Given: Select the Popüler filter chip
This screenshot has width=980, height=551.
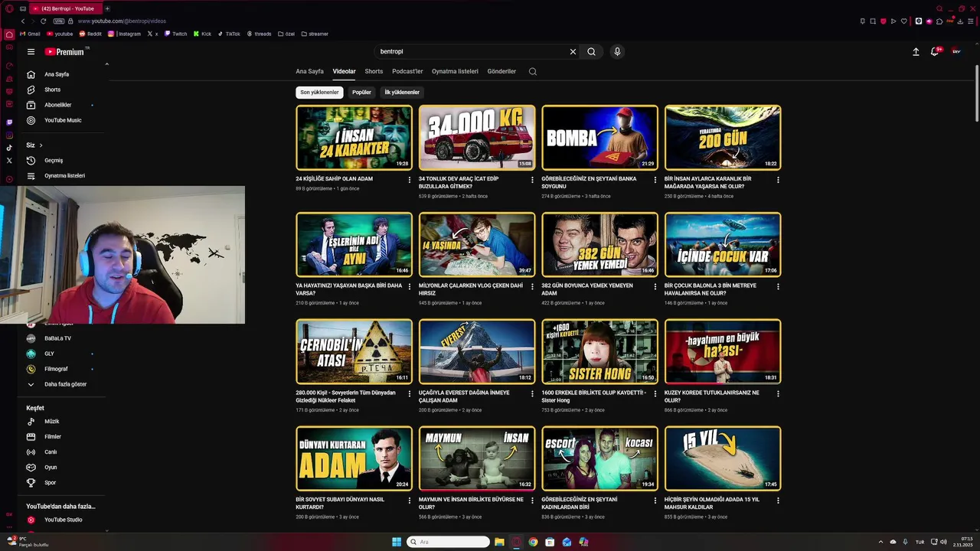Looking at the screenshot, I should tap(361, 93).
